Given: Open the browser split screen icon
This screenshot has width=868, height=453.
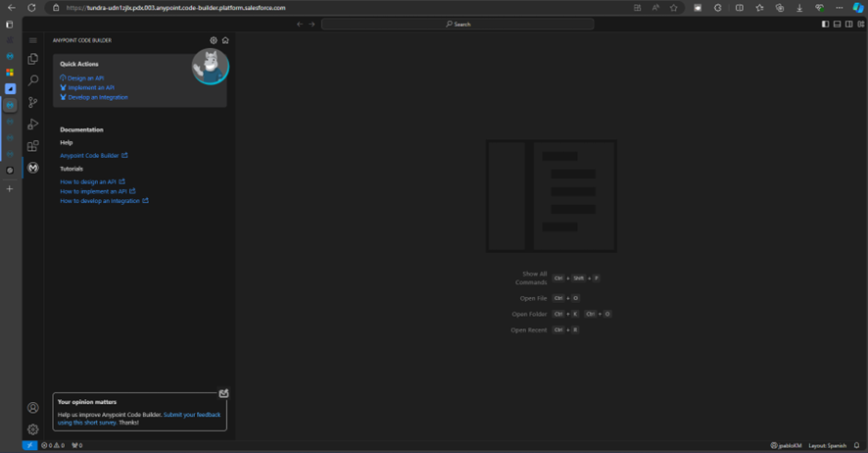Looking at the screenshot, I should (x=740, y=8).
